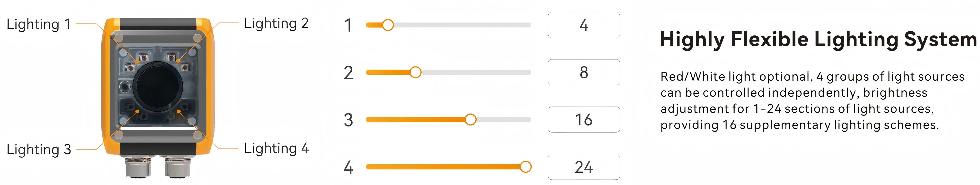Select the value box showing 8
Image resolution: width=980 pixels, height=185 pixels.
coord(584,72)
